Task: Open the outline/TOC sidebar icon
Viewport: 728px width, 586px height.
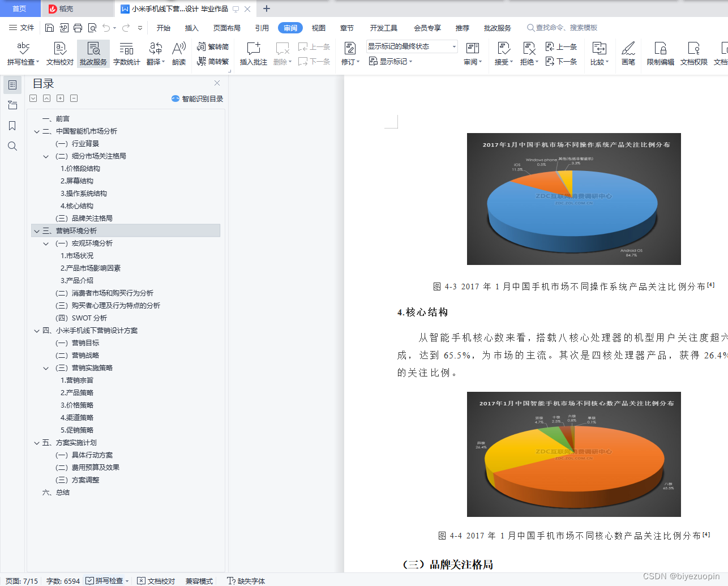Action: [x=12, y=85]
